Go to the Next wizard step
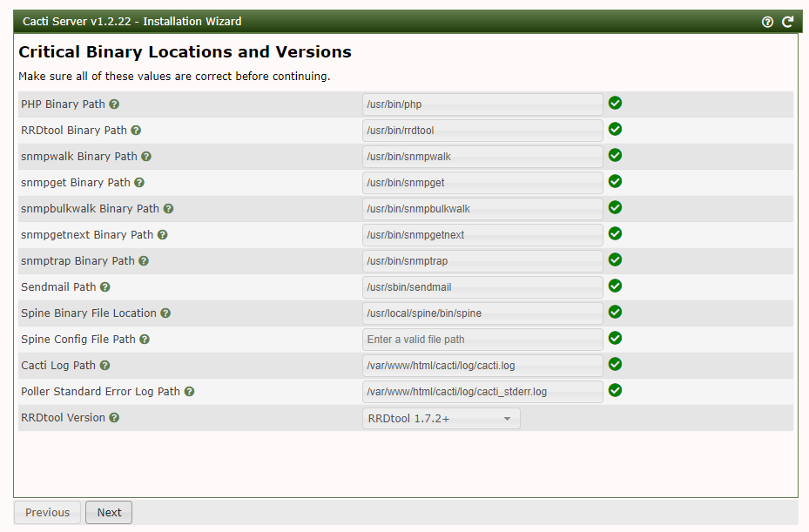Image resolution: width=809 pixels, height=532 pixels. 109,512
